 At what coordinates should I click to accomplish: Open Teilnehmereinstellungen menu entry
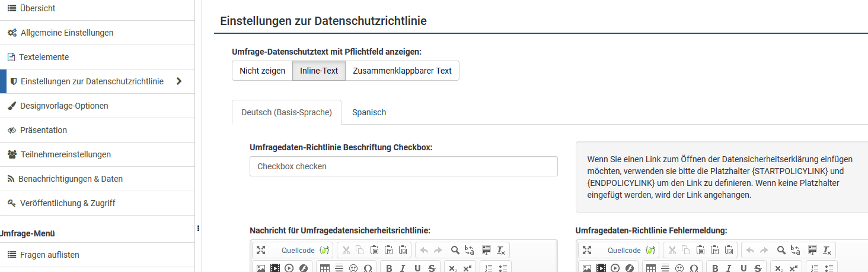click(x=65, y=154)
